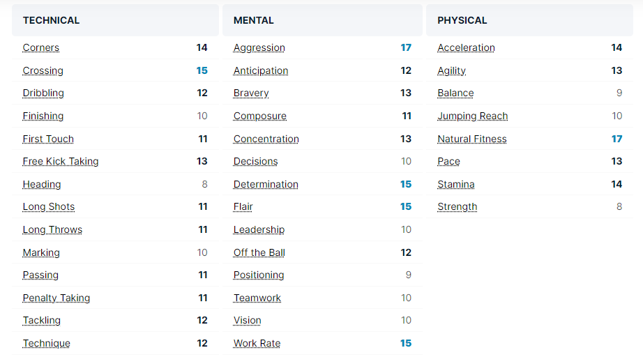Screen dimensions: 643x364
Task: Open the Stamina attribute link
Action: click(456, 185)
